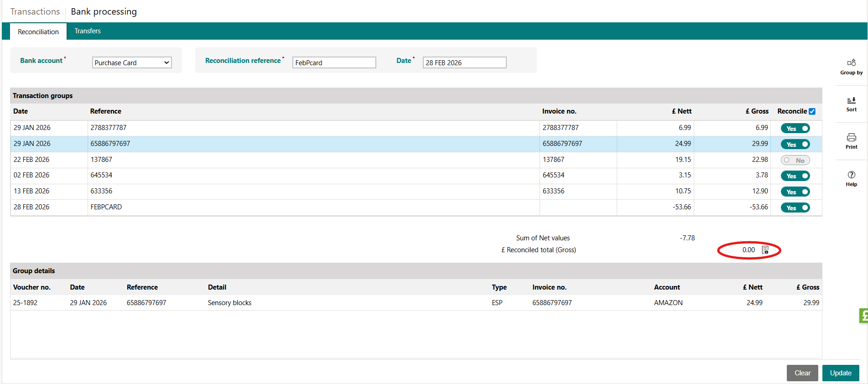Click the Date field showing 28 FEB 2026
868x384 pixels.
pos(464,62)
